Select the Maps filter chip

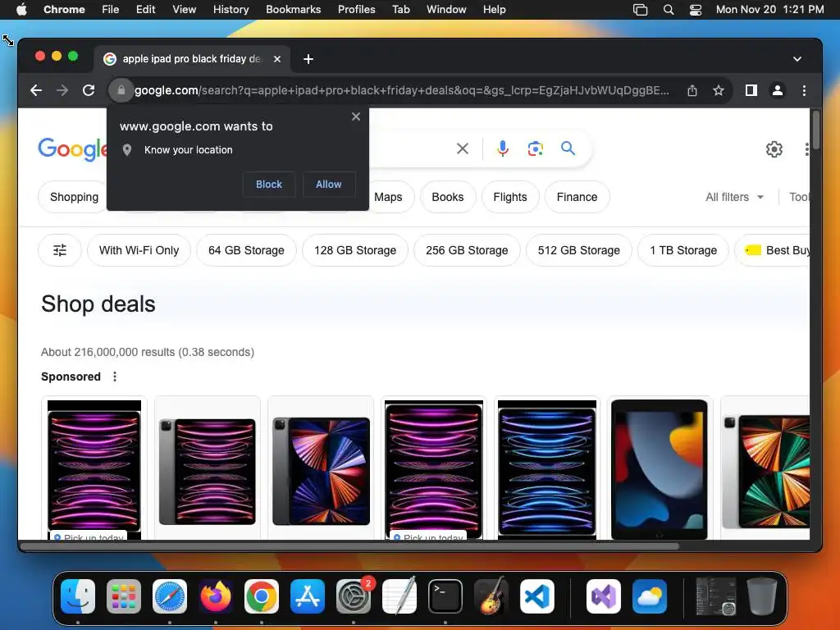click(388, 197)
